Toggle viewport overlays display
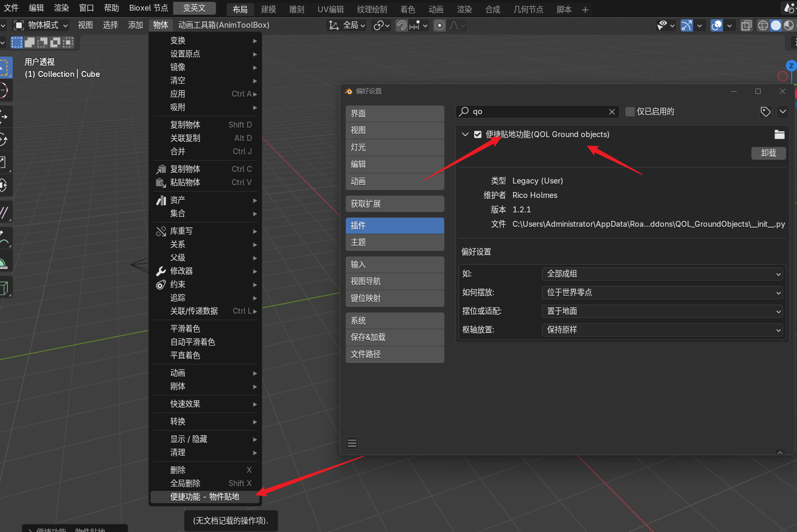 click(717, 25)
